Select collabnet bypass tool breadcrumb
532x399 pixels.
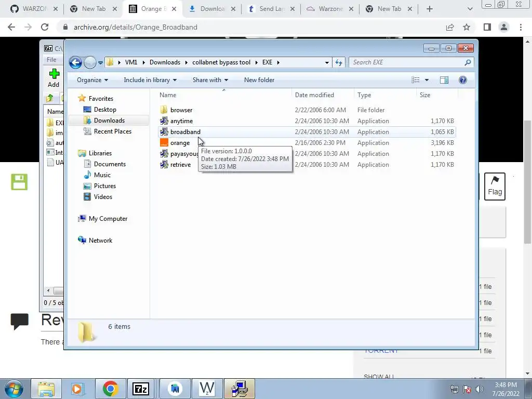click(221, 62)
